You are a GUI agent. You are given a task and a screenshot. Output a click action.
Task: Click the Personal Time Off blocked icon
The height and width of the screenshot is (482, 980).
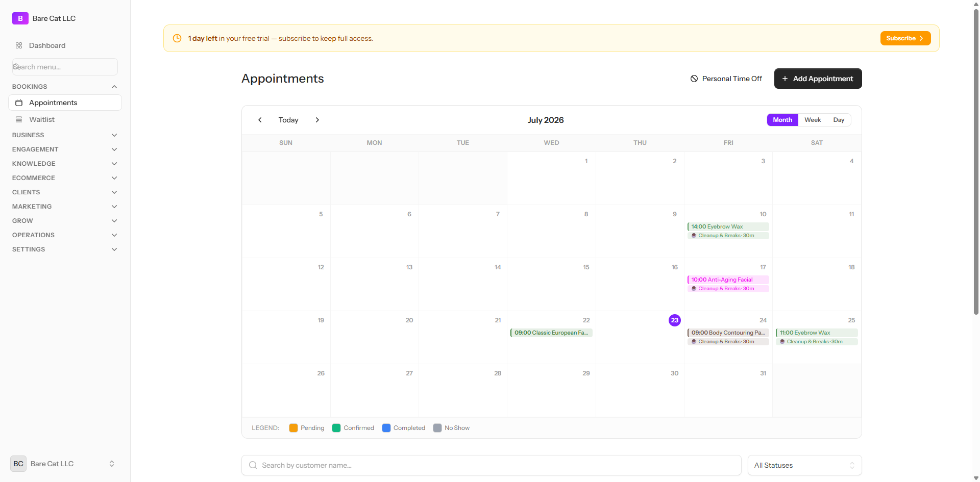coord(694,79)
